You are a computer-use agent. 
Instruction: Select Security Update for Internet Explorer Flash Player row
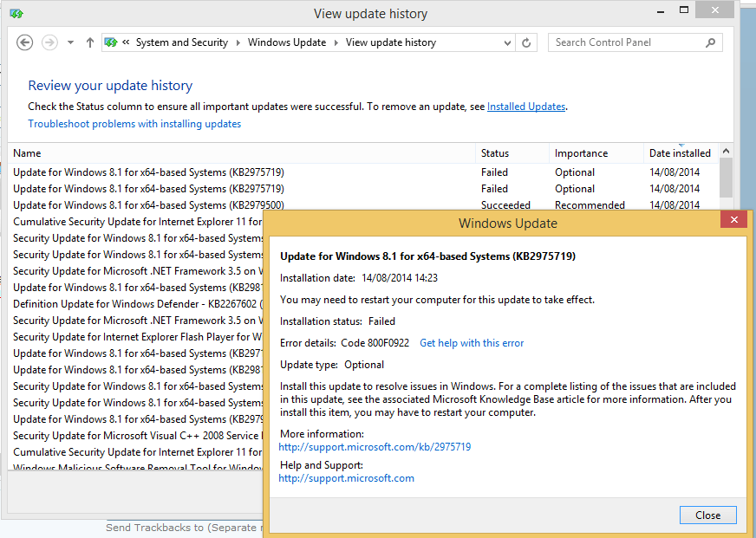tap(137, 337)
